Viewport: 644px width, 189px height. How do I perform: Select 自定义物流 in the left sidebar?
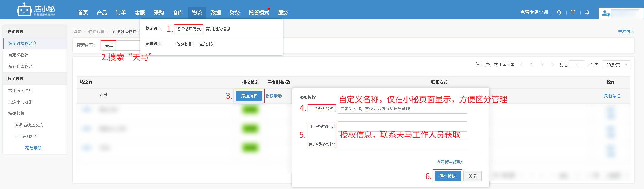[18, 55]
